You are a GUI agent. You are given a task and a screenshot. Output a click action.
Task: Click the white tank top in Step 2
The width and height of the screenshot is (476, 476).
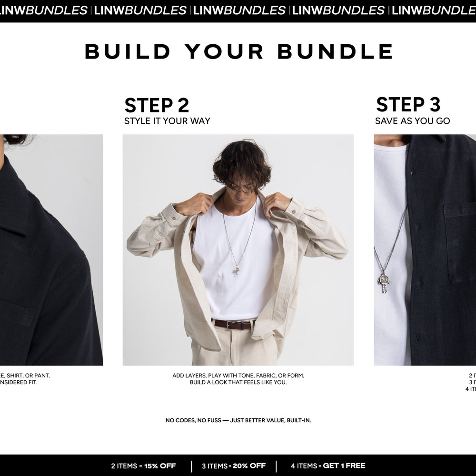[234, 261]
